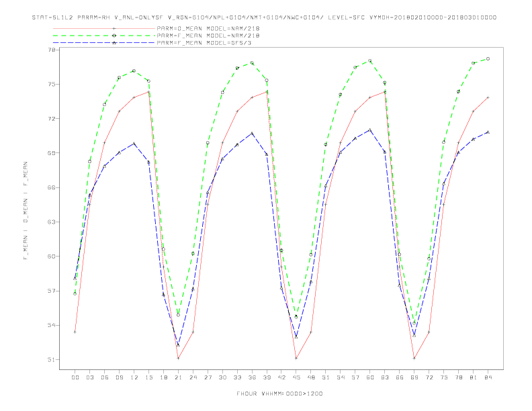
Task: Click y-axis tick label 66
Action: coord(52,187)
